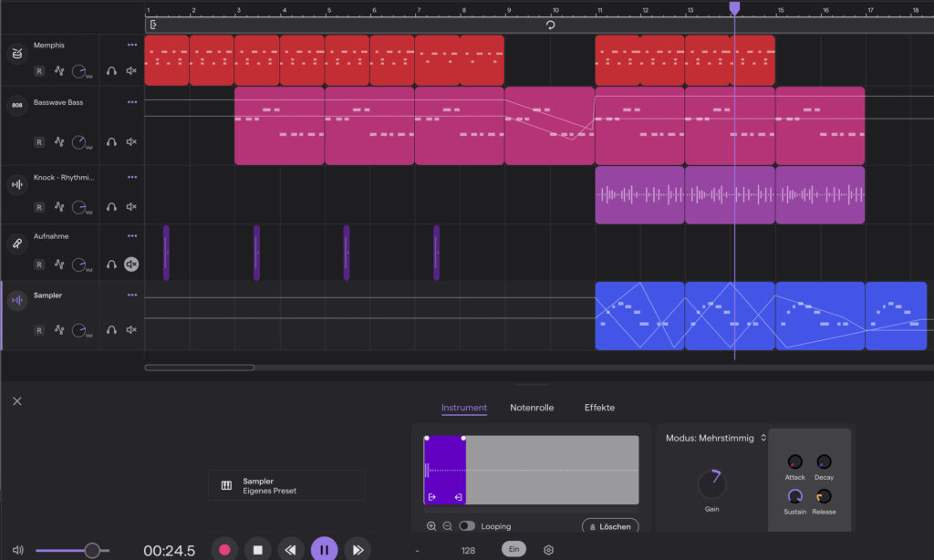This screenshot has width=934, height=560.
Task: Rewind to the previous position
Action: (290, 550)
